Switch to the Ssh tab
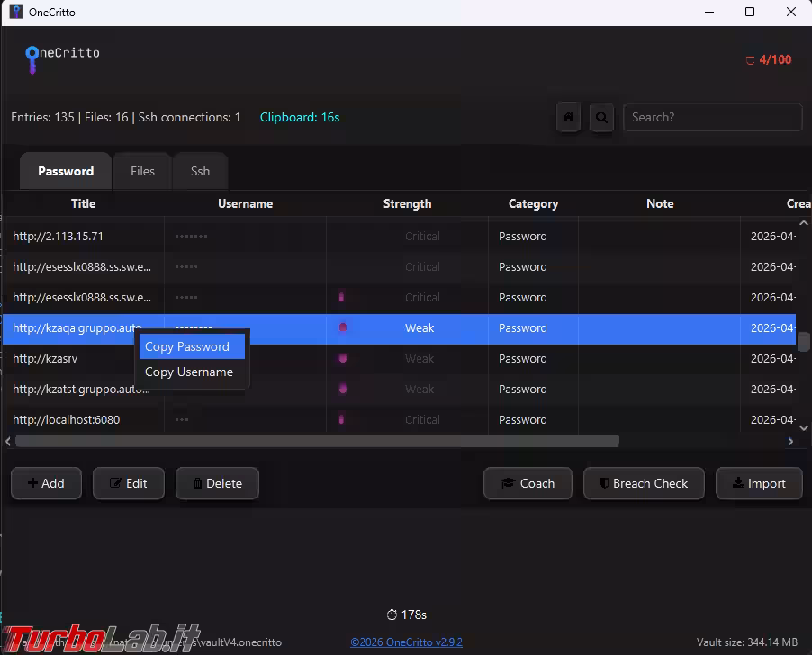This screenshot has height=655, width=812. click(200, 171)
